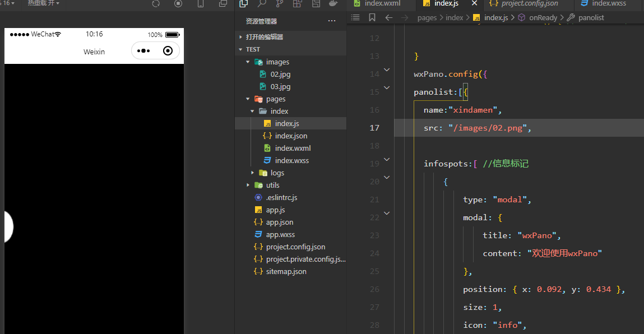Image resolution: width=644 pixels, height=334 pixels.
Task: Open the Explorer files icon in activity bar
Action: (x=244, y=4)
